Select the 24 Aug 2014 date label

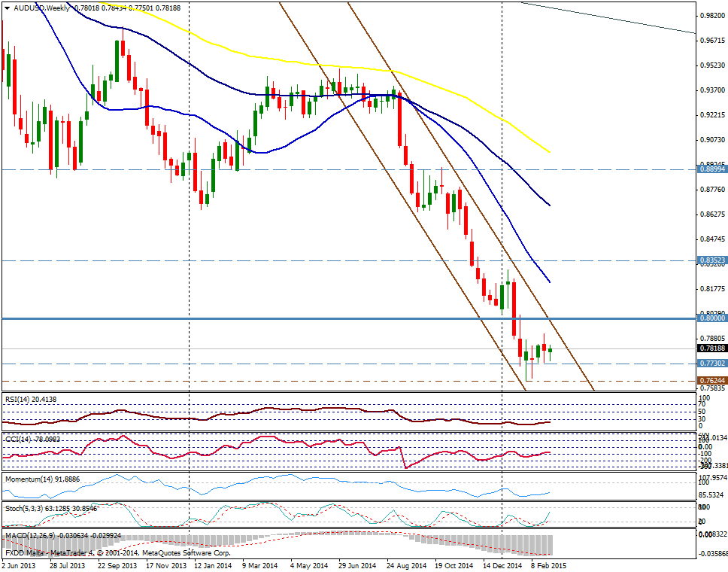tap(407, 564)
